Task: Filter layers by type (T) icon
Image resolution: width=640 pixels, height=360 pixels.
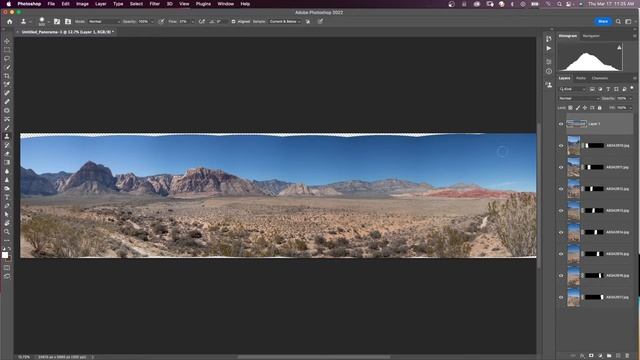Action: point(608,89)
